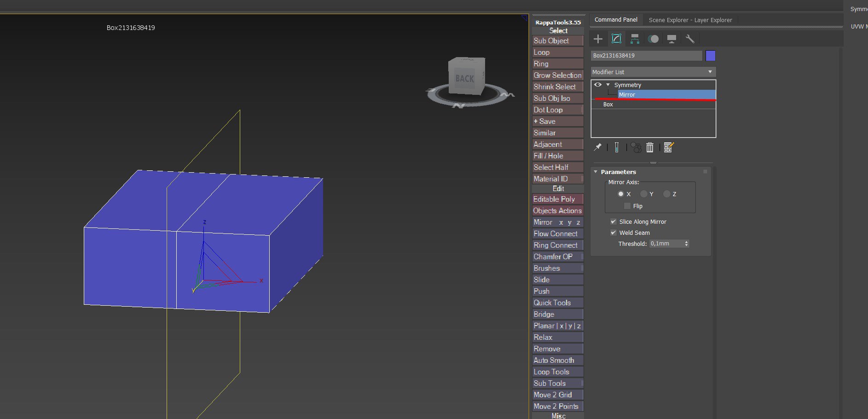Click the Sub Tools button
Image resolution: width=868 pixels, height=419 pixels.
click(x=558, y=383)
